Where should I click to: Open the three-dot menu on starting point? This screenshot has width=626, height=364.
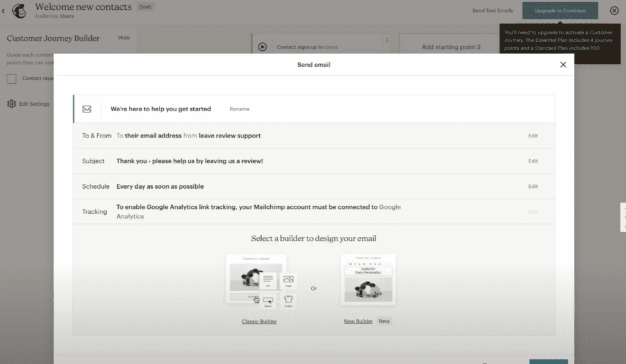386,41
